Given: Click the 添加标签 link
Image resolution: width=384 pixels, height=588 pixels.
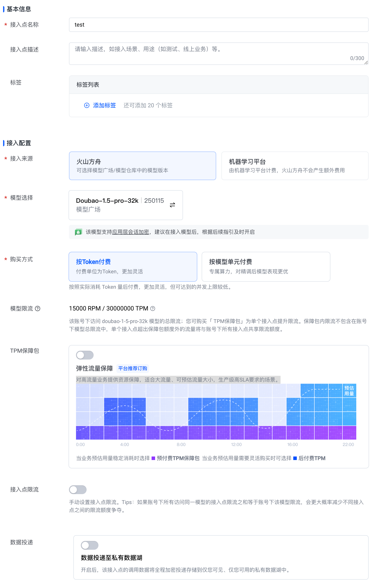Looking at the screenshot, I should [x=104, y=106].
